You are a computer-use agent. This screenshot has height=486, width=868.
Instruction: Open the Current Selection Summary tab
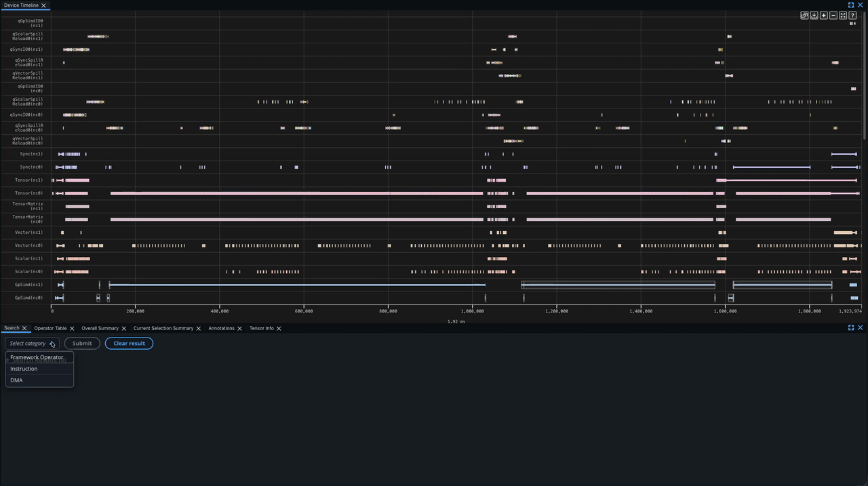click(x=163, y=328)
